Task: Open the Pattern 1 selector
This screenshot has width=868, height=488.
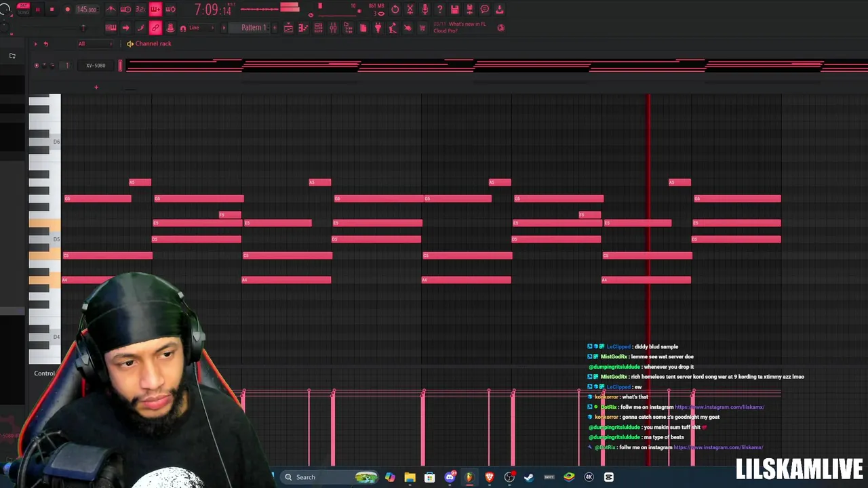Action: [251, 28]
